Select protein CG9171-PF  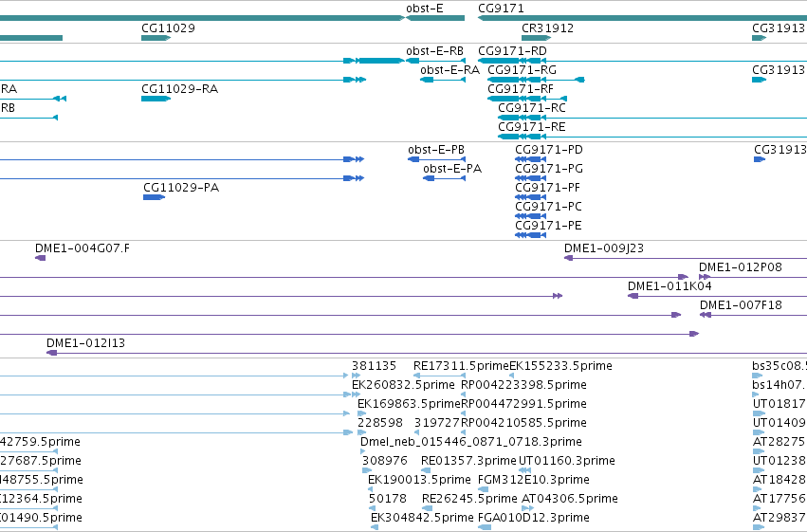click(531, 197)
